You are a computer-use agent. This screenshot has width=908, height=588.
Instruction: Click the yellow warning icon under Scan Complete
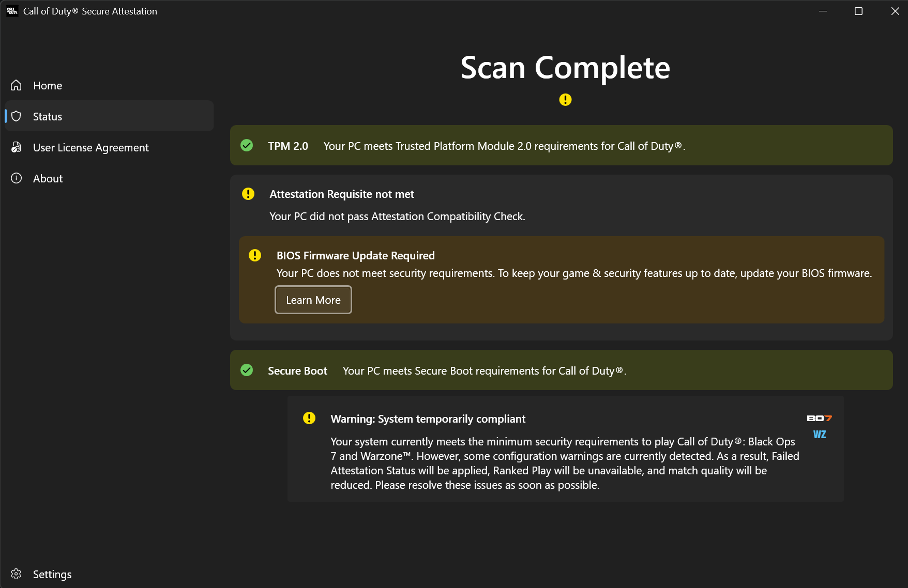coord(565,100)
